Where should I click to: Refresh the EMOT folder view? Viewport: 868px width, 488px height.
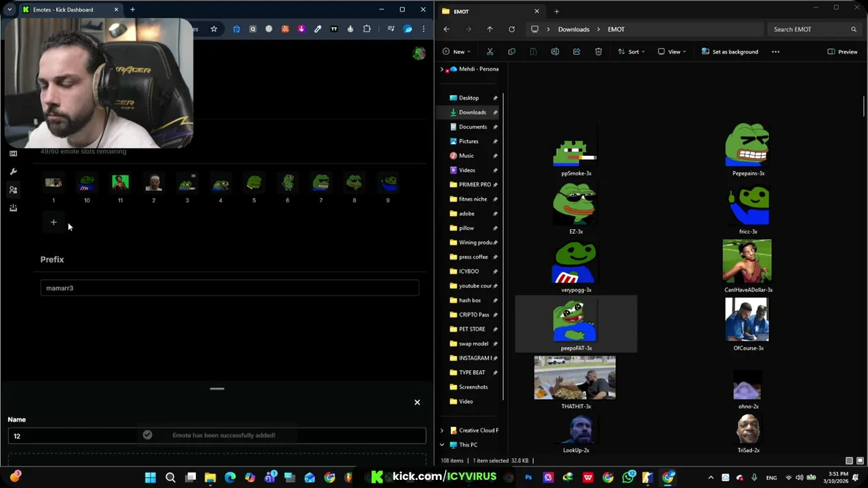[511, 29]
